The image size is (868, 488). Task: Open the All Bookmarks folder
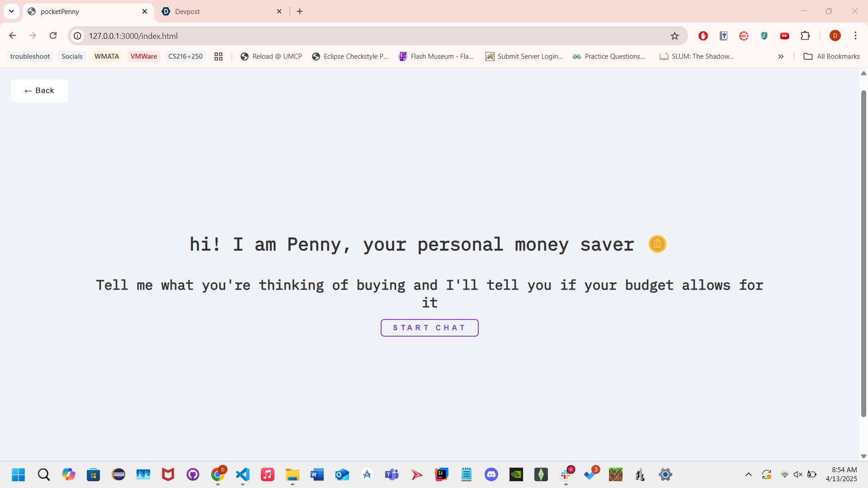pos(831,56)
